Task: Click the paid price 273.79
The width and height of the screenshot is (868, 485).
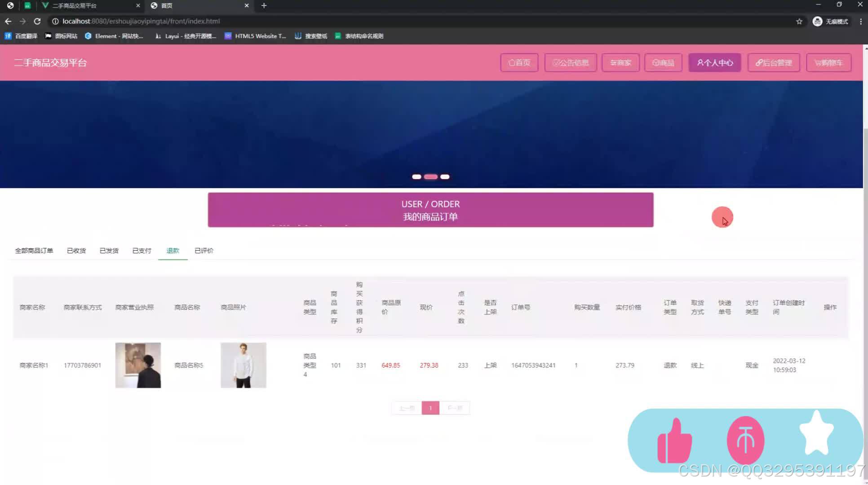Action: point(625,366)
